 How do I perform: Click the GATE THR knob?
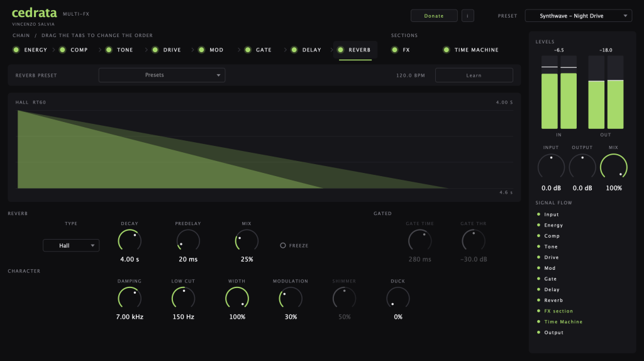coord(474,241)
